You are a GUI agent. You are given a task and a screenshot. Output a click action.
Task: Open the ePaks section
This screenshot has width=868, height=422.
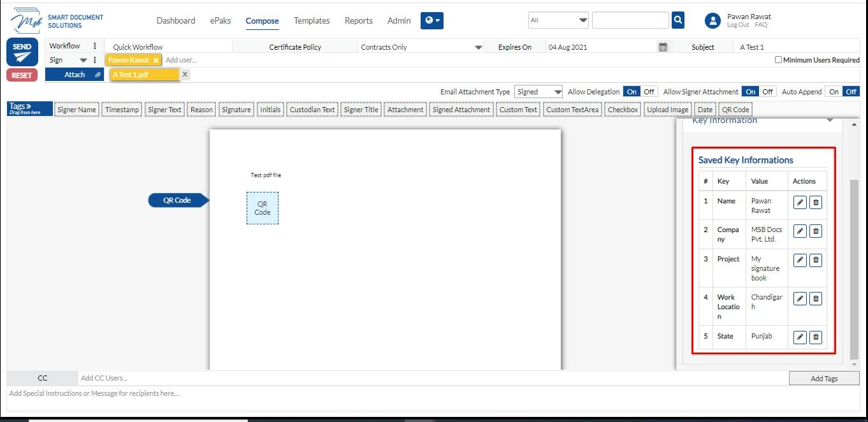coord(221,20)
